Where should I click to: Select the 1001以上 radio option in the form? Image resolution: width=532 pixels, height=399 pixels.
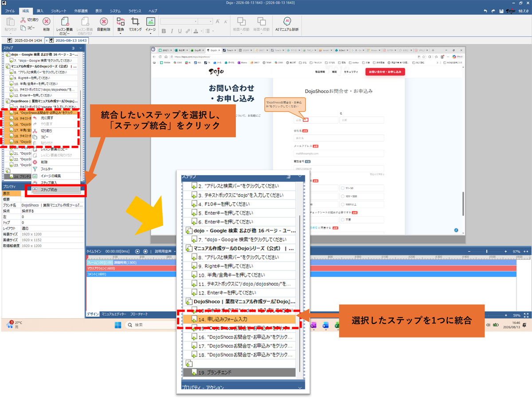344,204
